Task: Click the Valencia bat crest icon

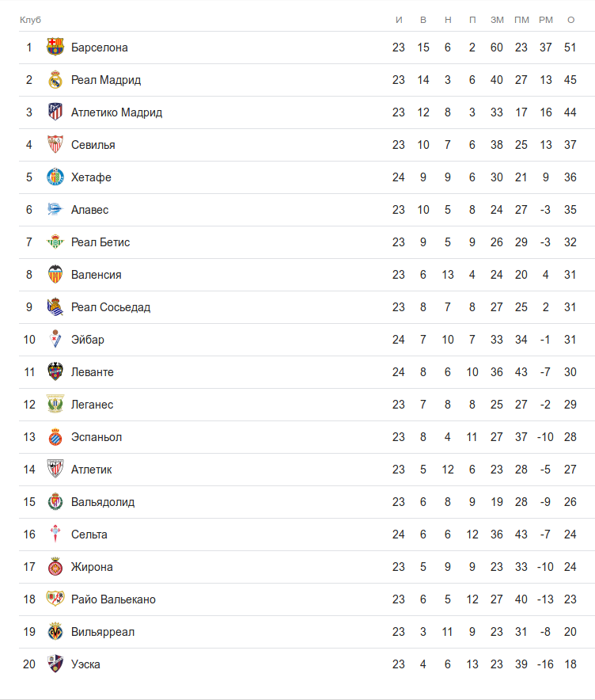Action: (55, 275)
